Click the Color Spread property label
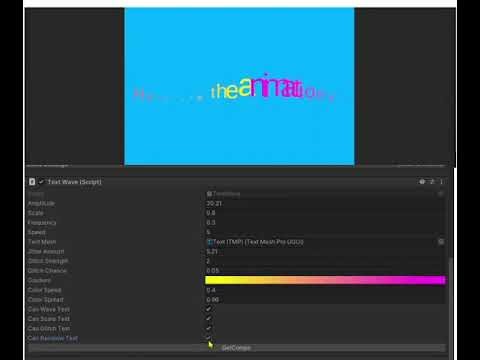This screenshot has height=360, width=480. coord(46,300)
